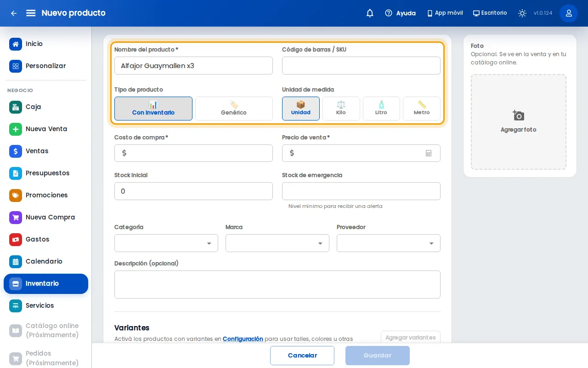Open App móvil in top bar
This screenshot has width=588, height=368.
pyautogui.click(x=445, y=13)
